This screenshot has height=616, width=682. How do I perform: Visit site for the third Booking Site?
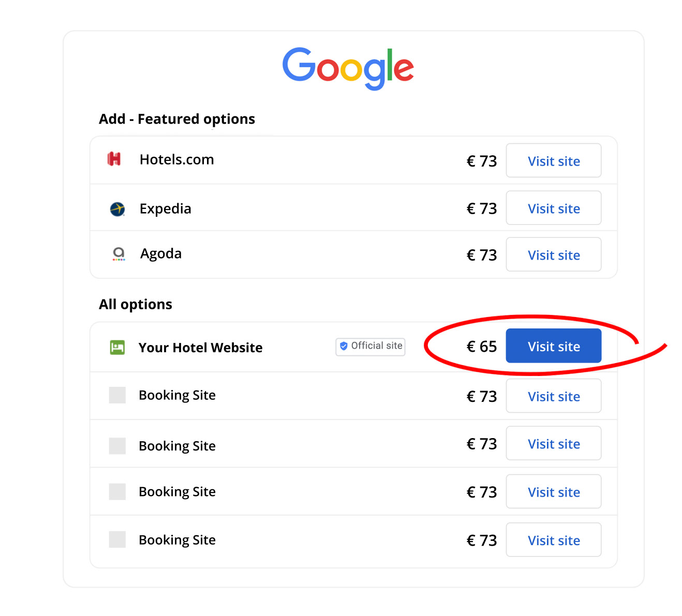click(x=553, y=492)
